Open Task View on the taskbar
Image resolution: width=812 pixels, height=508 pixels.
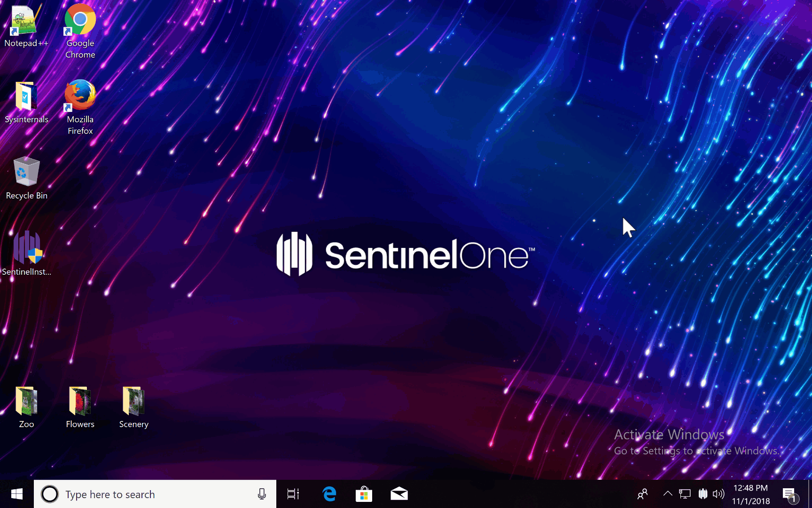point(292,494)
